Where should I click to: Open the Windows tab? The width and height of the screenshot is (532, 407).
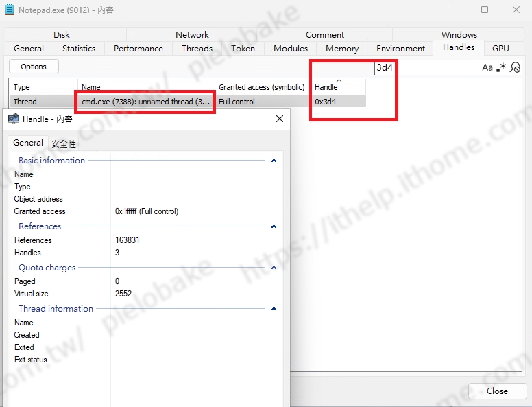[459, 34]
